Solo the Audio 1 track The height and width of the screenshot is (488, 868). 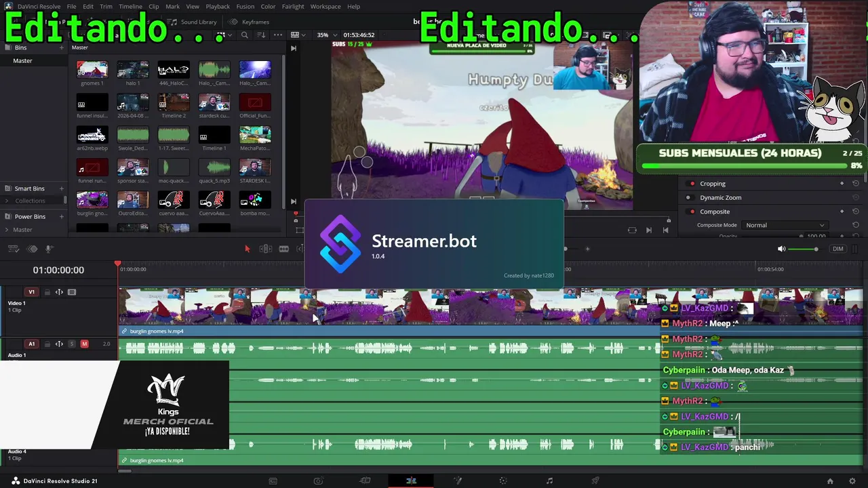tap(72, 344)
